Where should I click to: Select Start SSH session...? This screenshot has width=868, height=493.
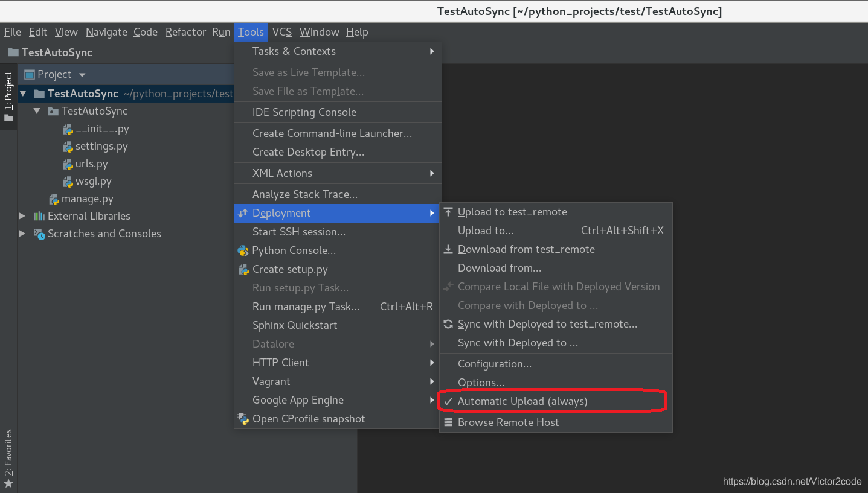(338, 232)
